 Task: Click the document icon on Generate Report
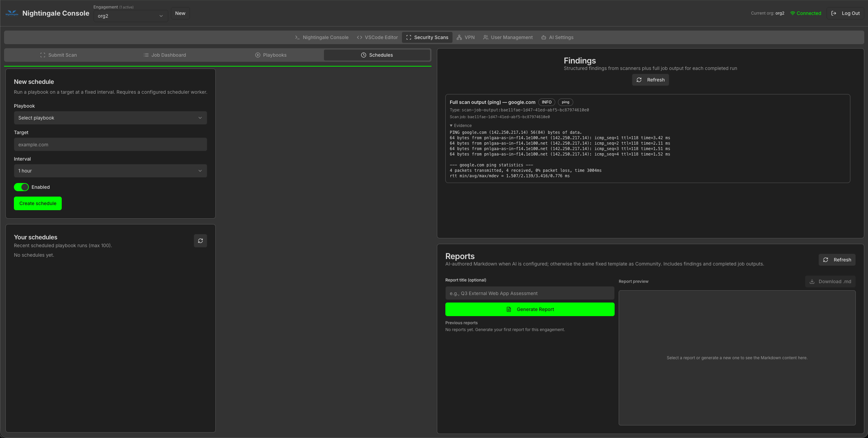click(509, 309)
